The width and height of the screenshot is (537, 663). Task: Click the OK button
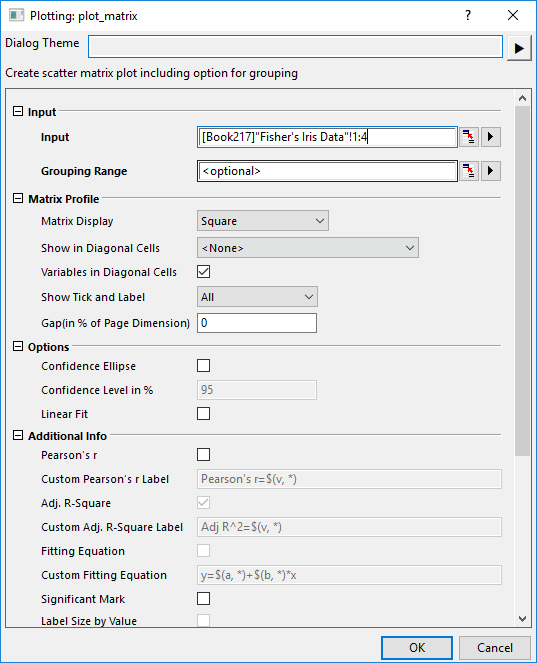(417, 648)
